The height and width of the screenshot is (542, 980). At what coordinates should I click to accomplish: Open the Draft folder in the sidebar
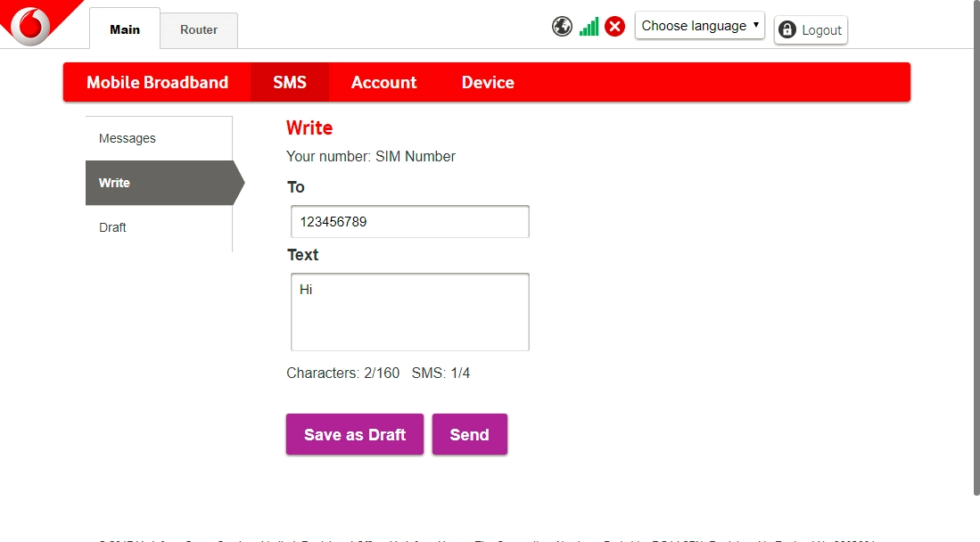click(x=112, y=227)
